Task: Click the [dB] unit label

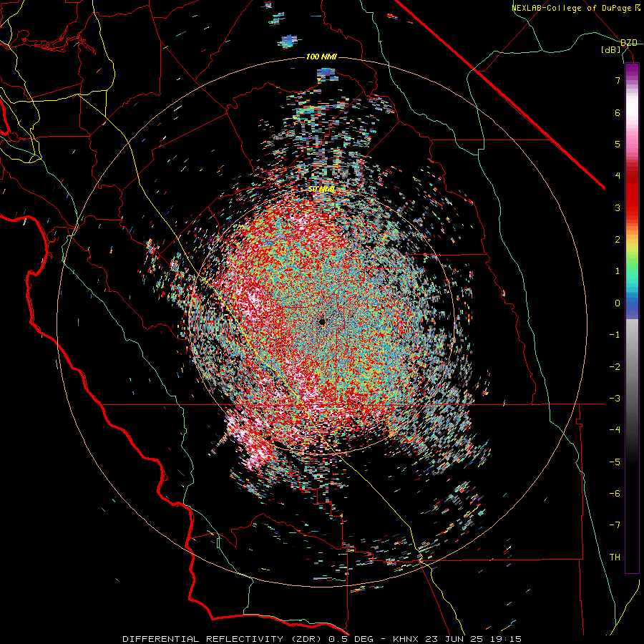Action: (611, 50)
